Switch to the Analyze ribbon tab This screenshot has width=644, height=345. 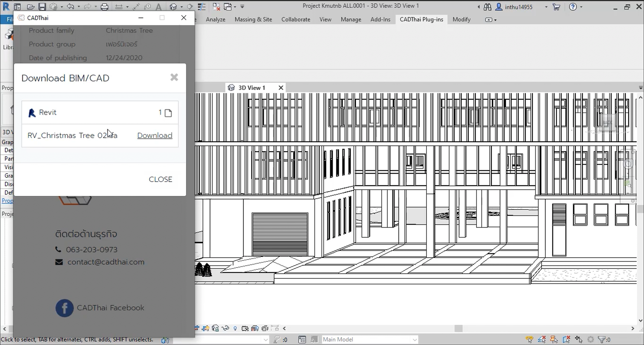pos(216,20)
